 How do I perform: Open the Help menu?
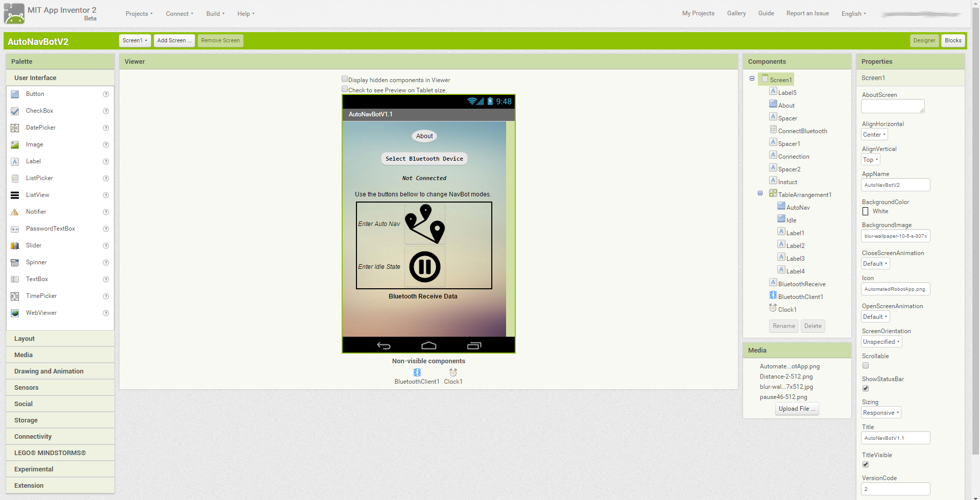(246, 14)
